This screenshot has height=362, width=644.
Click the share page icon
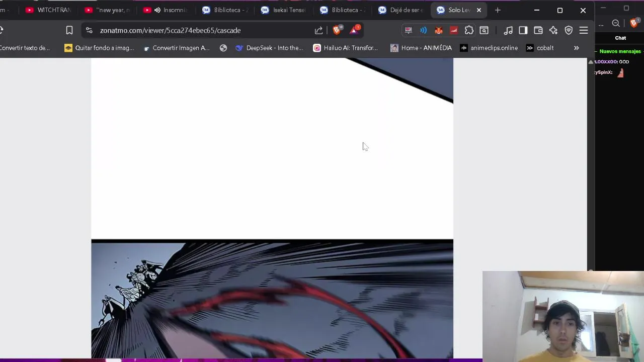tap(318, 30)
